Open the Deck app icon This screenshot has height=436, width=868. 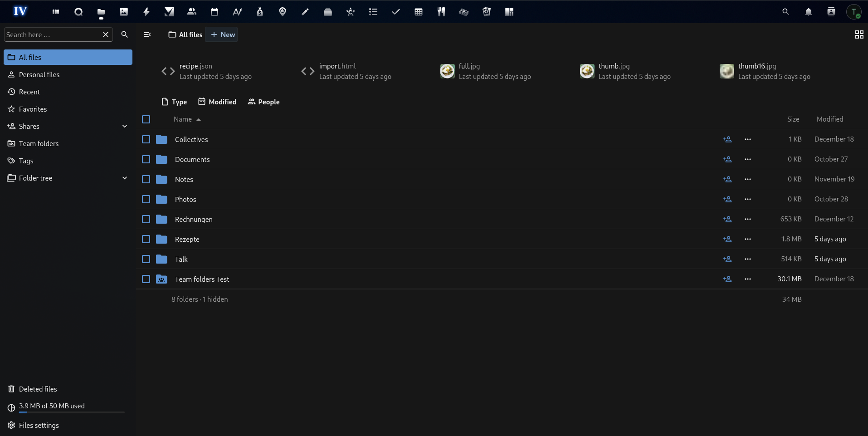point(327,11)
